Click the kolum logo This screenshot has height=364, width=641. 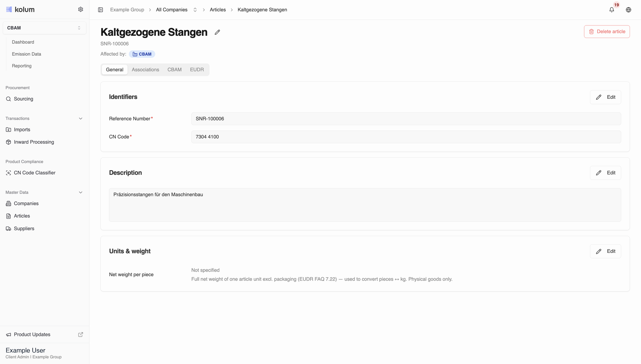pyautogui.click(x=20, y=9)
